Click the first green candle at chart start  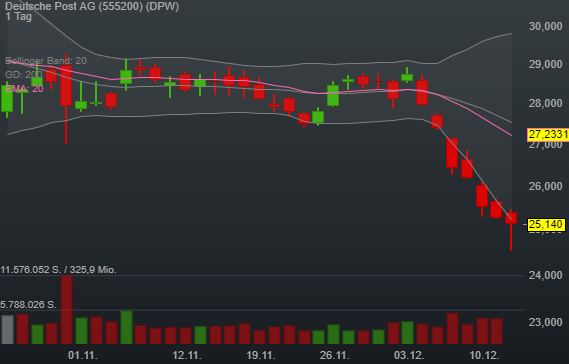coord(7,98)
